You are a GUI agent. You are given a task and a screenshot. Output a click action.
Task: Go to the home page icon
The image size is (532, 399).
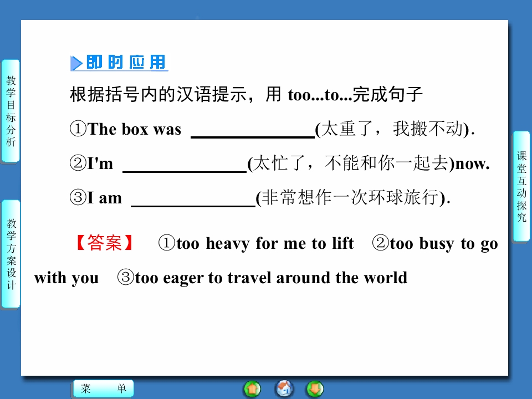tap(284, 389)
